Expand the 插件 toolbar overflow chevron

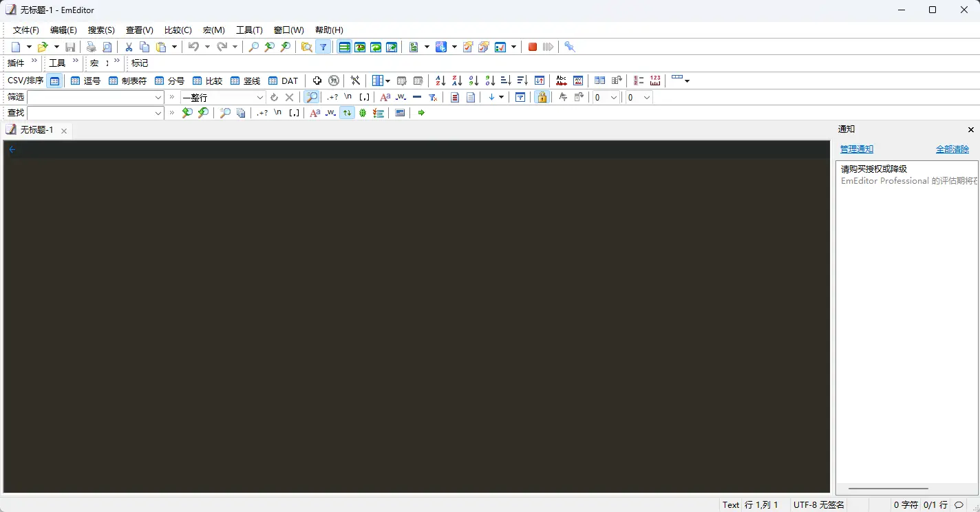tap(34, 62)
